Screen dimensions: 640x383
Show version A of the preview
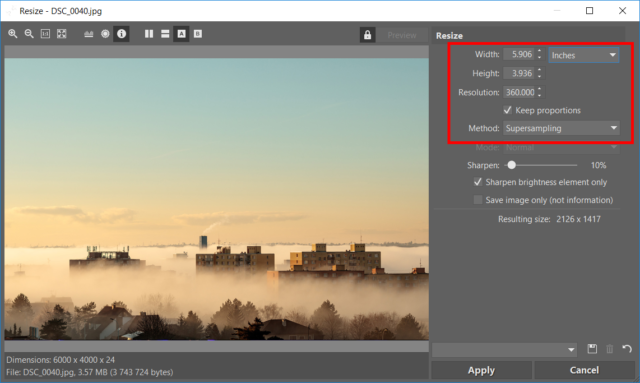(x=182, y=34)
